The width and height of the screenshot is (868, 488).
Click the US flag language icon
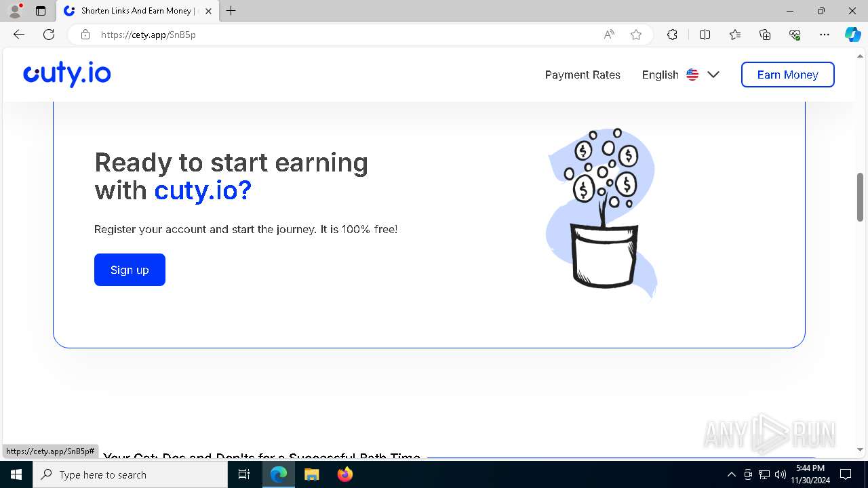point(692,75)
